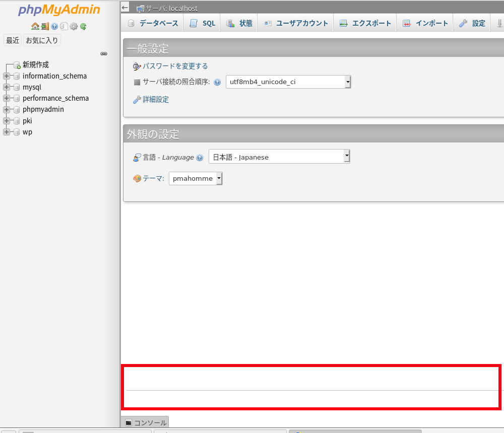Image resolution: width=504 pixels, height=433 pixels.
Task: Open the server collation utf8mb4_unicode_ci dropdown
Action: pos(288,82)
